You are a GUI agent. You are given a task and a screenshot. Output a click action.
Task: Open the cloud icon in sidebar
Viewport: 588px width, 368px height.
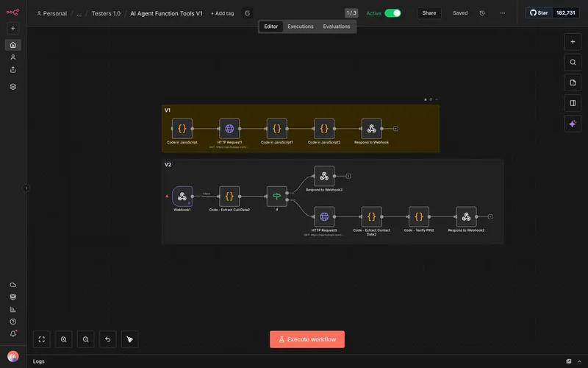[x=13, y=285]
